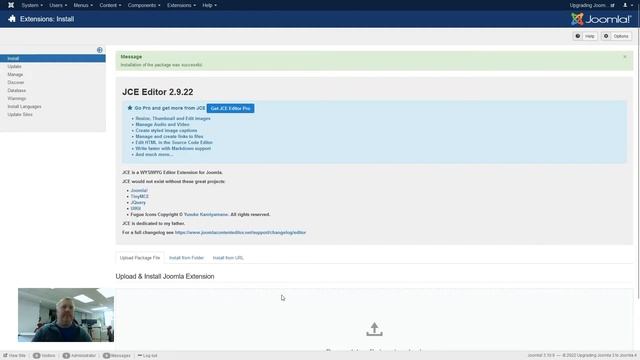Click the Joomla! logo at top right
This screenshot has height=360, width=640.
601,19
